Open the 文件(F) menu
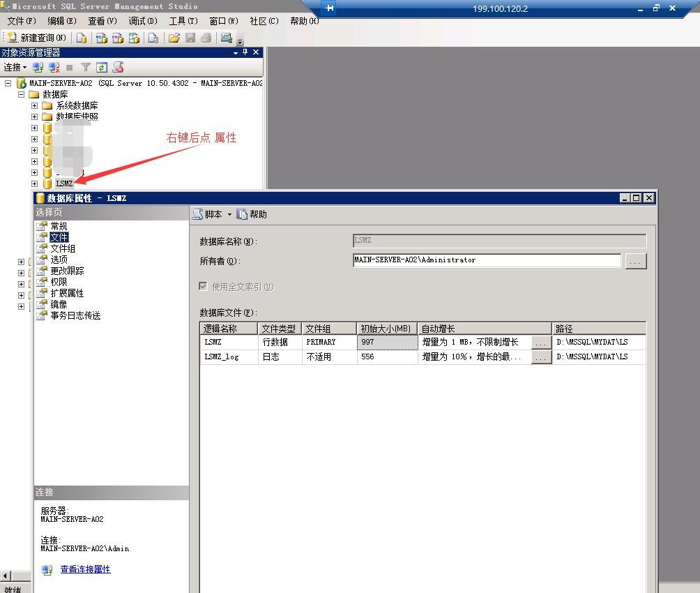The image size is (700, 593). click(x=22, y=21)
